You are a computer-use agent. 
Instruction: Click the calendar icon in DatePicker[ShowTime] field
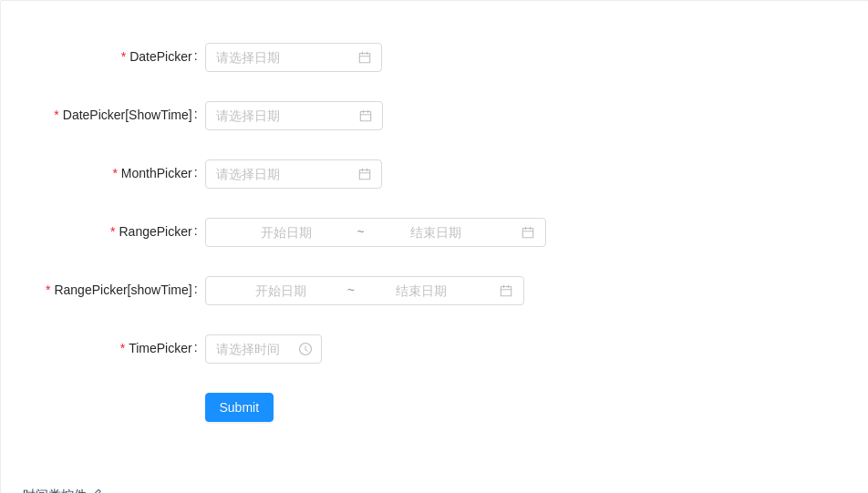click(x=366, y=116)
